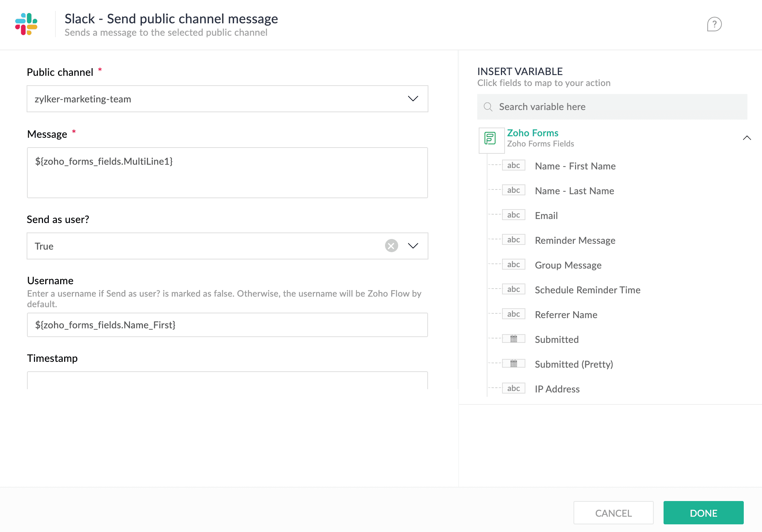Focus the Search variable here field

[612, 107]
